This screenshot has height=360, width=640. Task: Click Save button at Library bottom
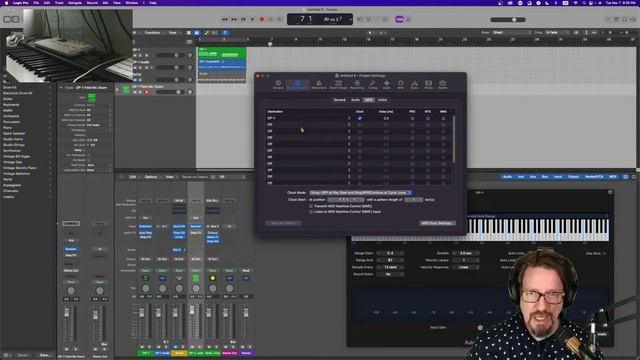tap(44, 355)
